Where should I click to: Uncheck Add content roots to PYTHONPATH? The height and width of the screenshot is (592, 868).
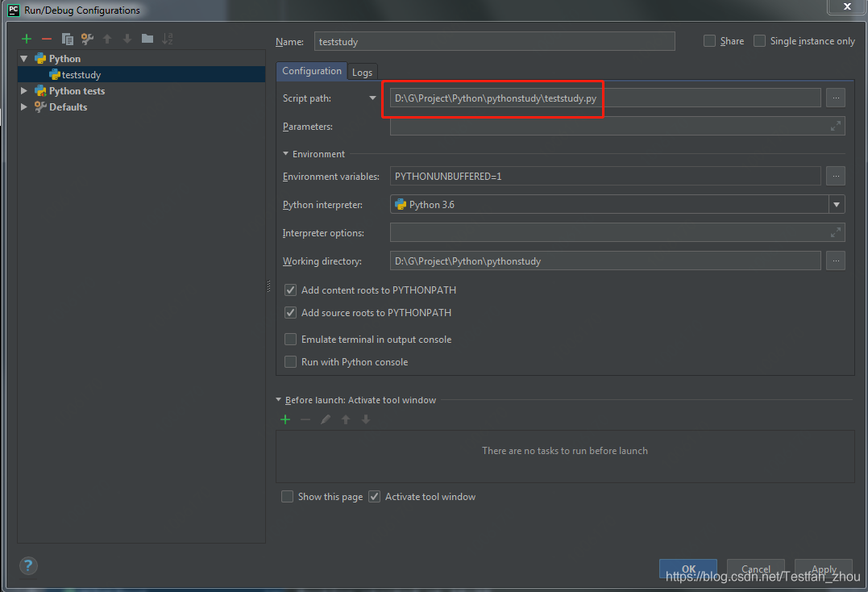(x=290, y=290)
